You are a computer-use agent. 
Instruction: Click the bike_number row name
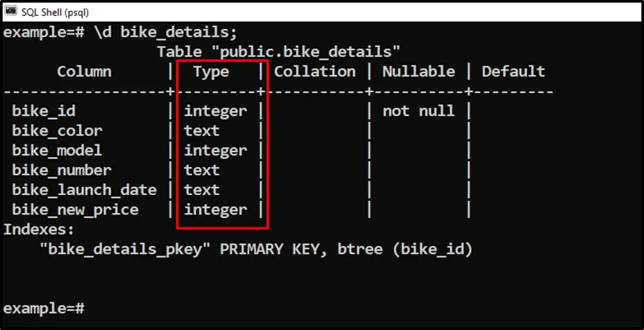(x=62, y=170)
